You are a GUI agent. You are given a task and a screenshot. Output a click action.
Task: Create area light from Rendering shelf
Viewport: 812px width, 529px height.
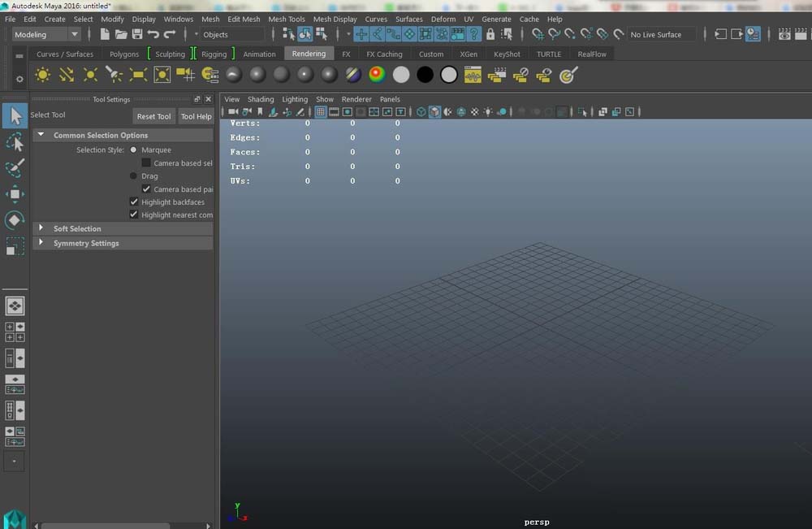(x=138, y=75)
